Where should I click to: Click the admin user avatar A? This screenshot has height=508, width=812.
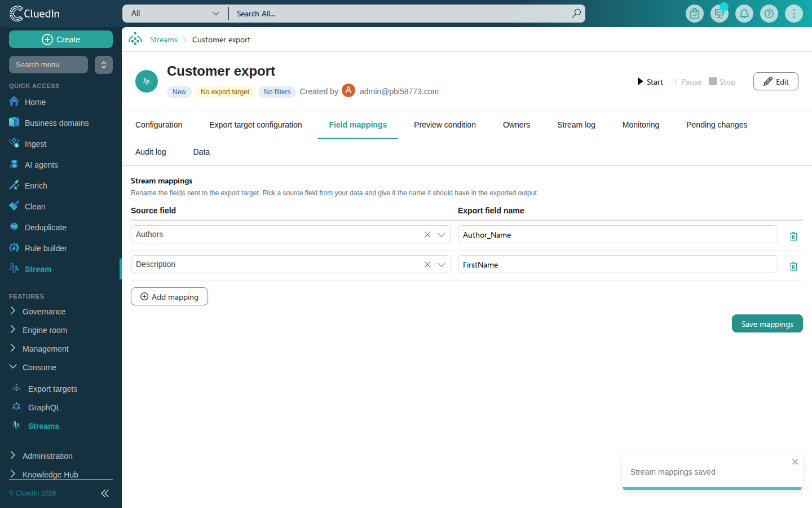(x=348, y=90)
